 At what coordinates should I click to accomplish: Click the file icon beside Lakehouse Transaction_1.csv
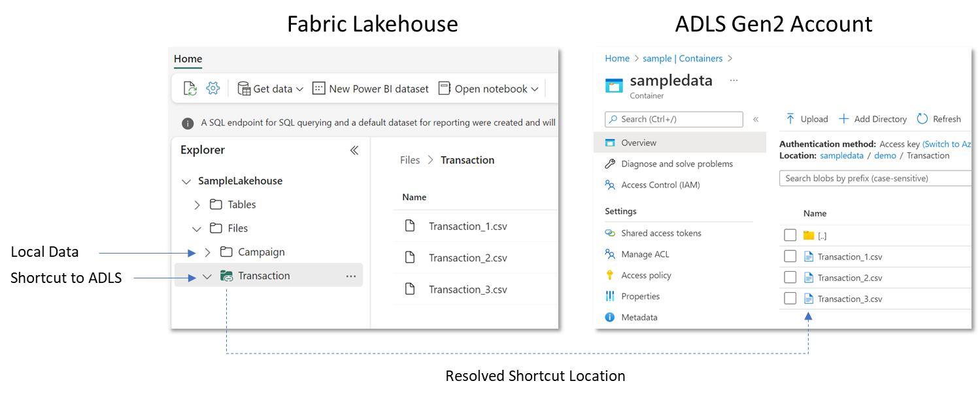(410, 226)
